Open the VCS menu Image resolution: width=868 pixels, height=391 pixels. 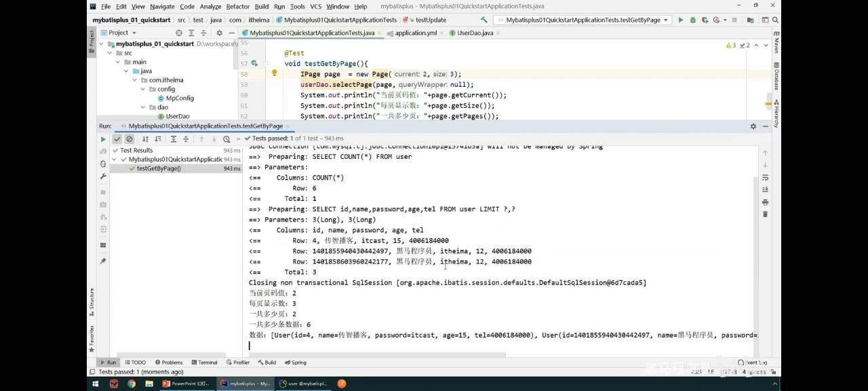[x=316, y=6]
